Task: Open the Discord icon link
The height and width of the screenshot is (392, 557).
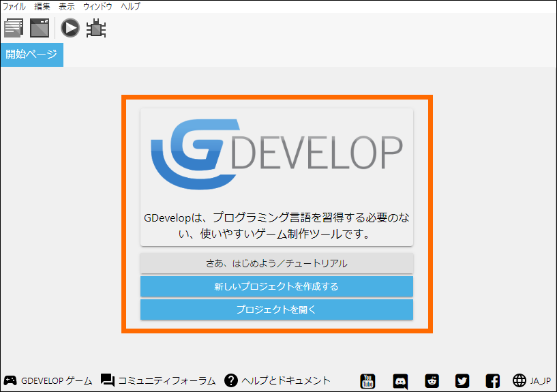Action: point(400,382)
